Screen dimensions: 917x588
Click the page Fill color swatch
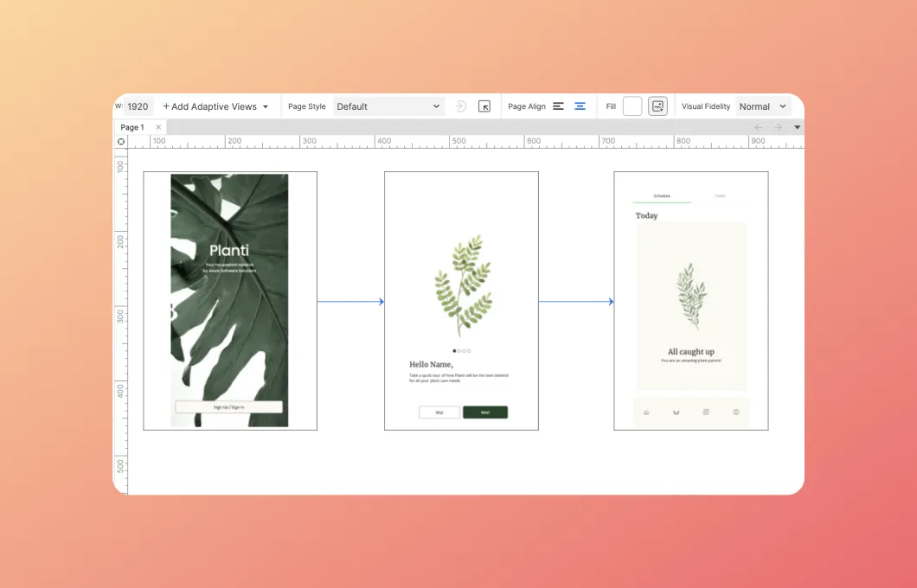[x=632, y=106]
